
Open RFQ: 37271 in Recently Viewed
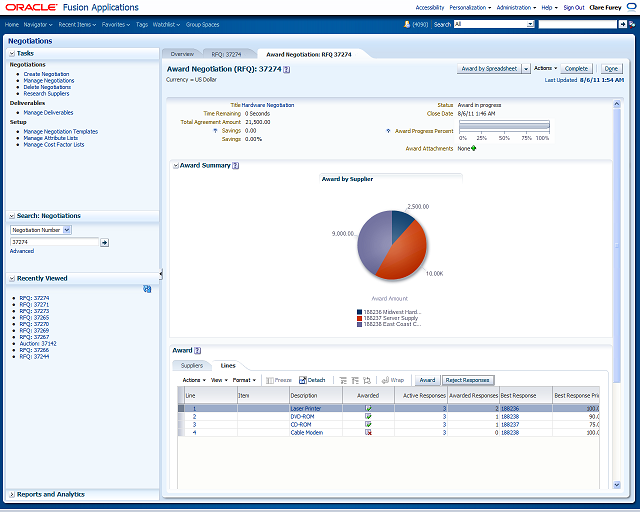[x=34, y=305]
